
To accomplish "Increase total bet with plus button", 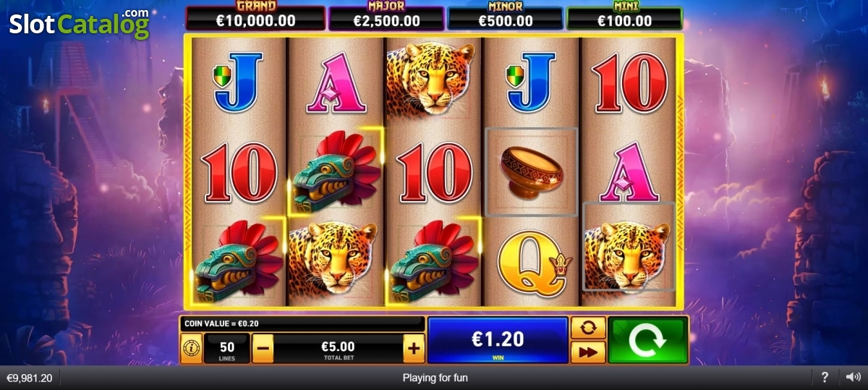I will (413, 349).
